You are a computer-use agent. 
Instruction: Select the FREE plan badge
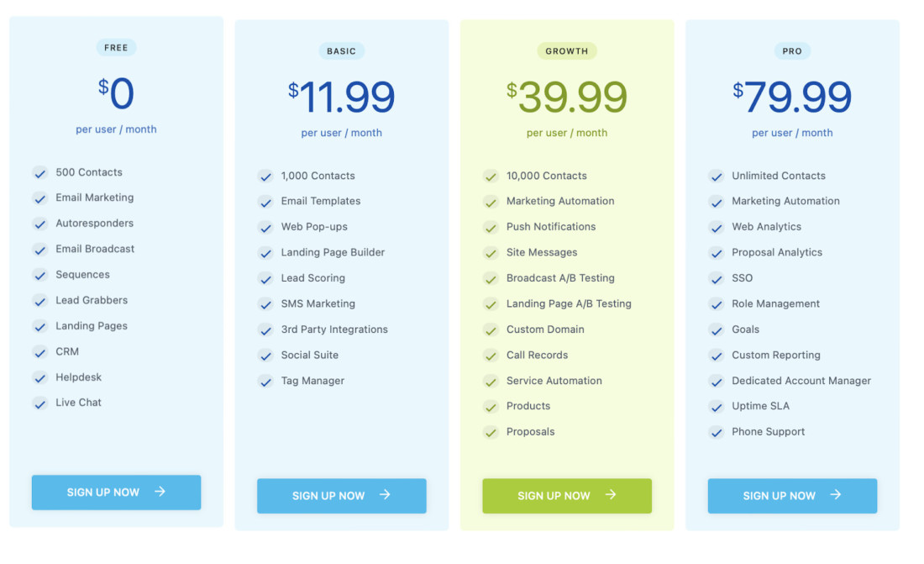[116, 47]
